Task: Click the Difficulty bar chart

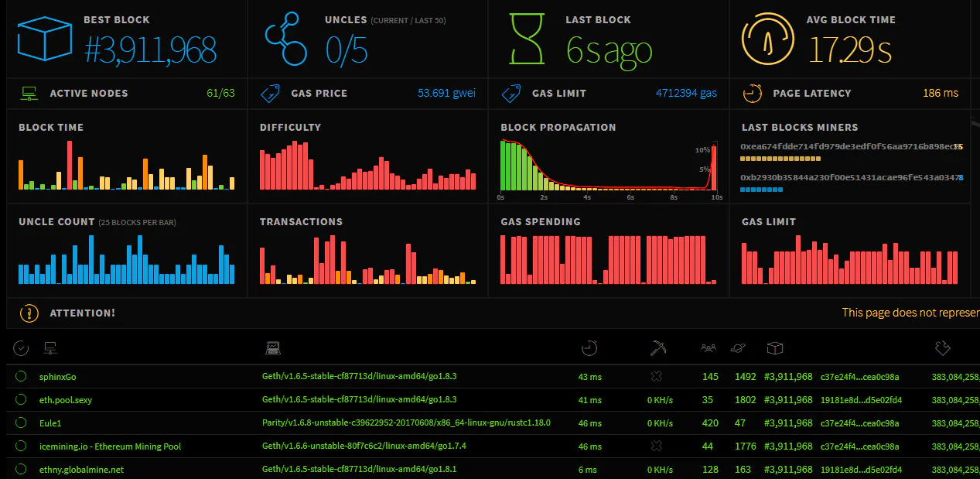Action: (368, 166)
